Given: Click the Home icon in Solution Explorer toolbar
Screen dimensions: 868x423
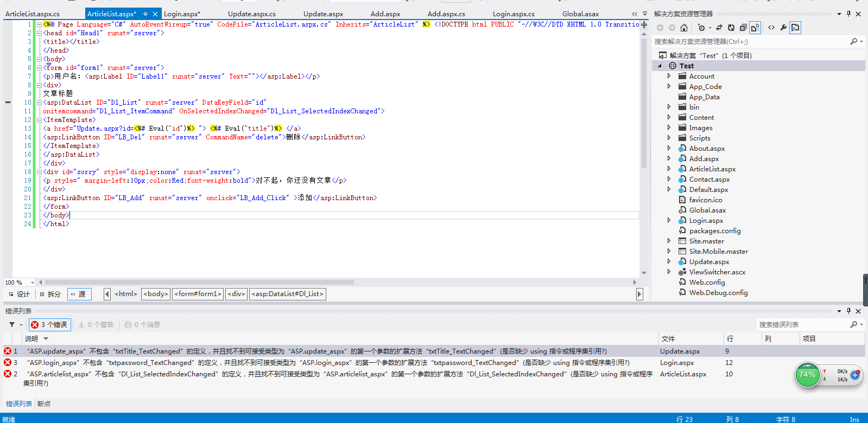Looking at the screenshot, I should click(x=683, y=28).
